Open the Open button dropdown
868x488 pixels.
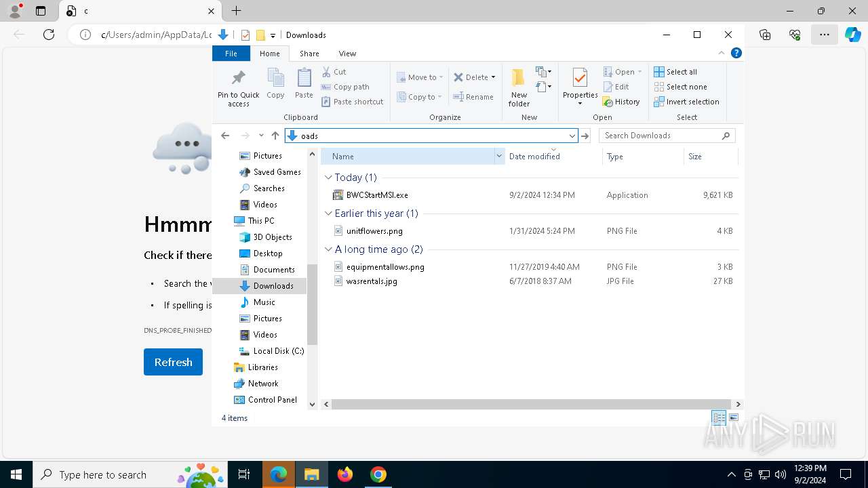point(639,72)
